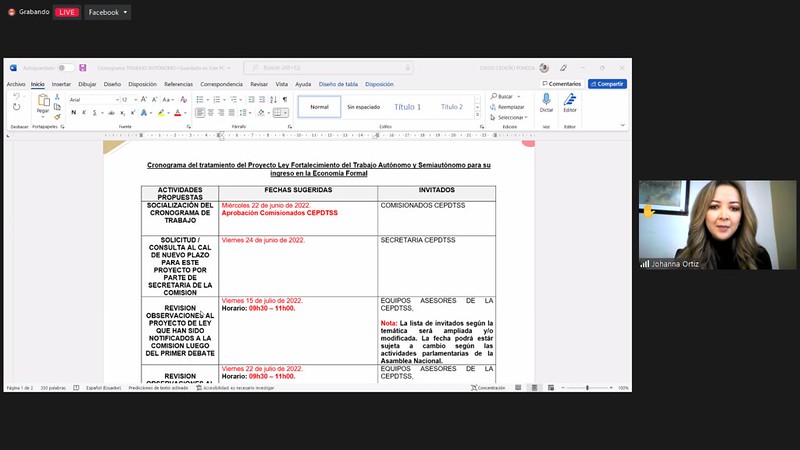This screenshot has width=800, height=450.
Task: Select the Título 1 style
Action: 408,107
